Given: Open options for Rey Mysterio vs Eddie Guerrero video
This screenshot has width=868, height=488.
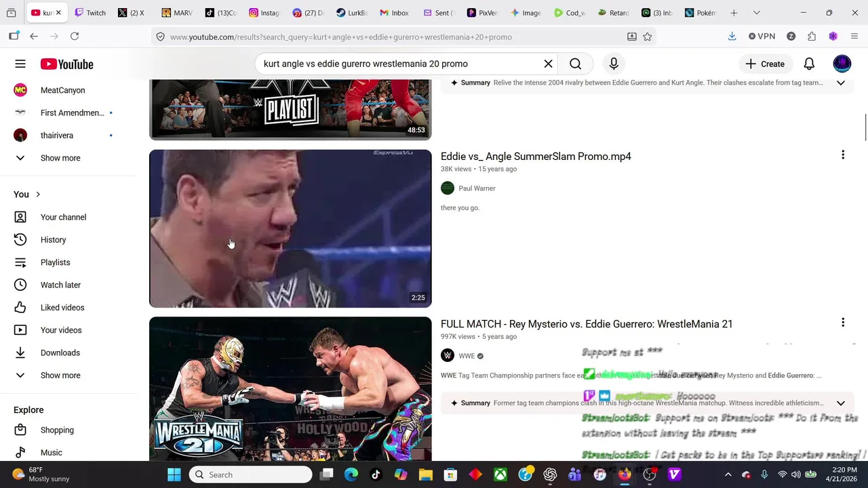Looking at the screenshot, I should point(843,323).
